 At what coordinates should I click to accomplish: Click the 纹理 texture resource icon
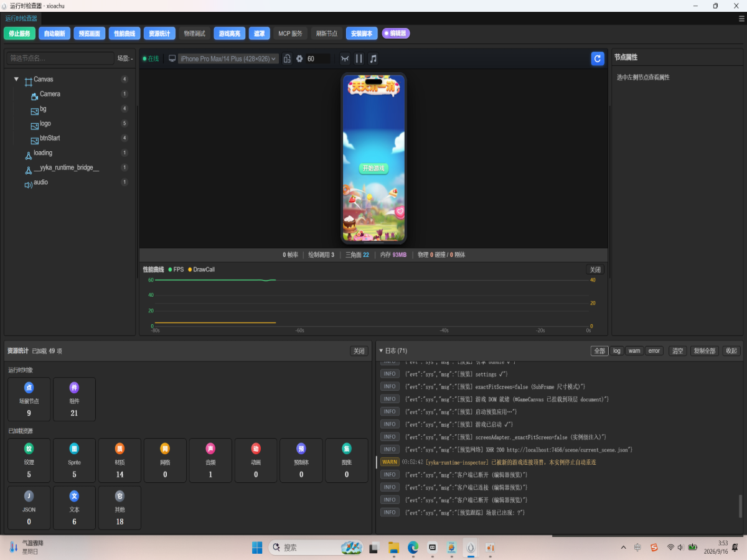pos(29,449)
